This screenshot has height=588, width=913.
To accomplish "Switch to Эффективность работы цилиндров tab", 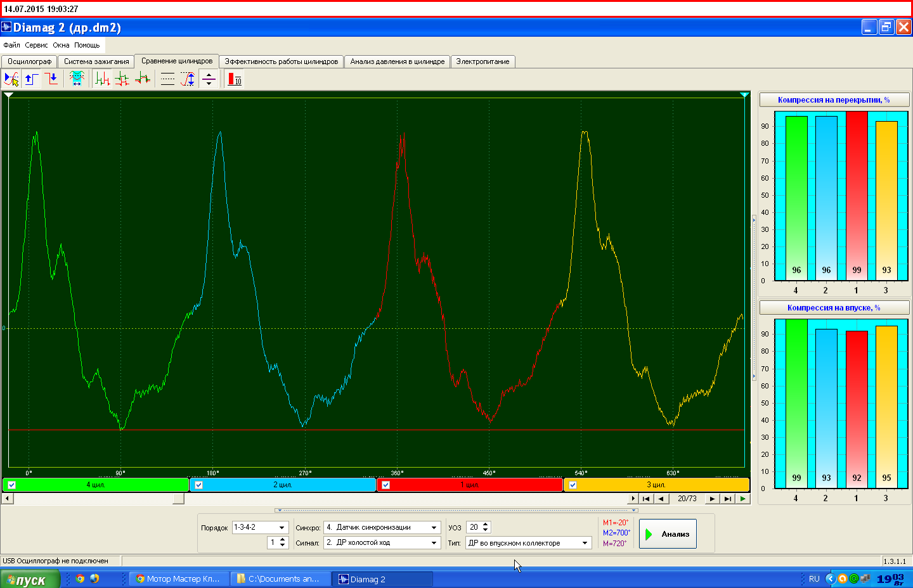I will coord(282,61).
